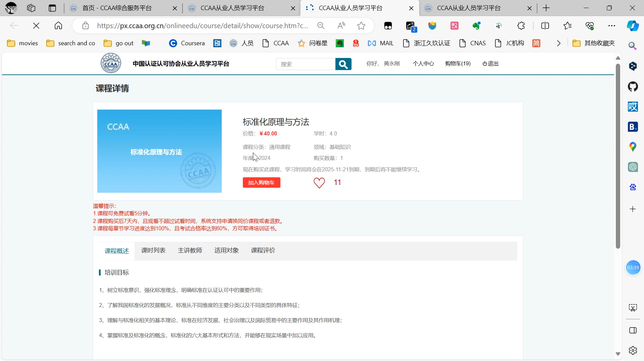Open the browser favorites star toolbar icon
644x362 pixels.
568,25
